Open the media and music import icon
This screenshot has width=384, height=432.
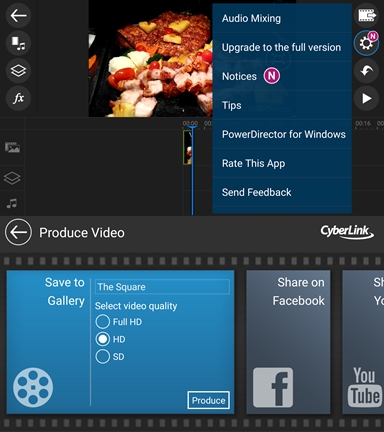[18, 43]
